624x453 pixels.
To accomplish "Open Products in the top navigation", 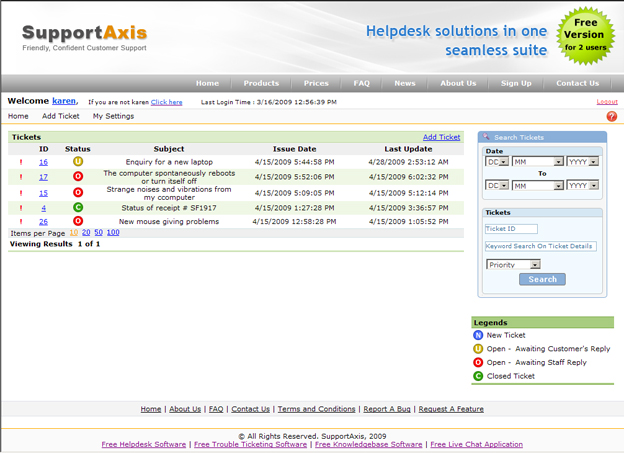I will 261,83.
